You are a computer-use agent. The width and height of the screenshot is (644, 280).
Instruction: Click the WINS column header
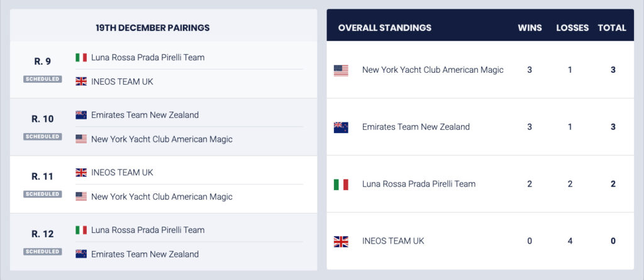[x=530, y=28]
